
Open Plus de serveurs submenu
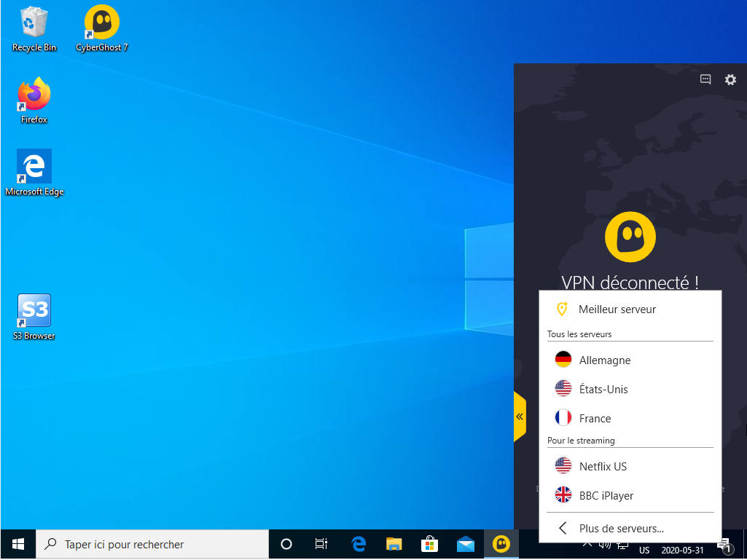(x=621, y=529)
